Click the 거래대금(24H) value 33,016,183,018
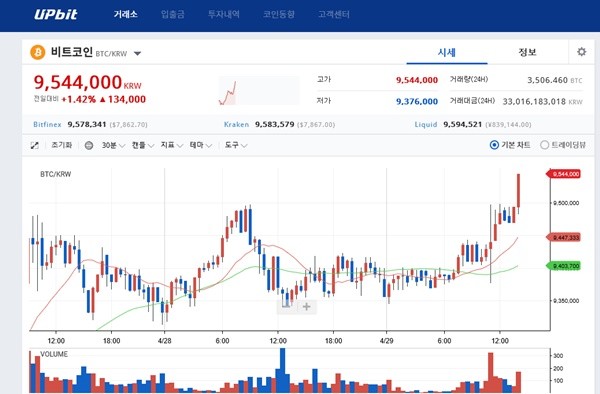The image size is (600, 394). pyautogui.click(x=534, y=102)
